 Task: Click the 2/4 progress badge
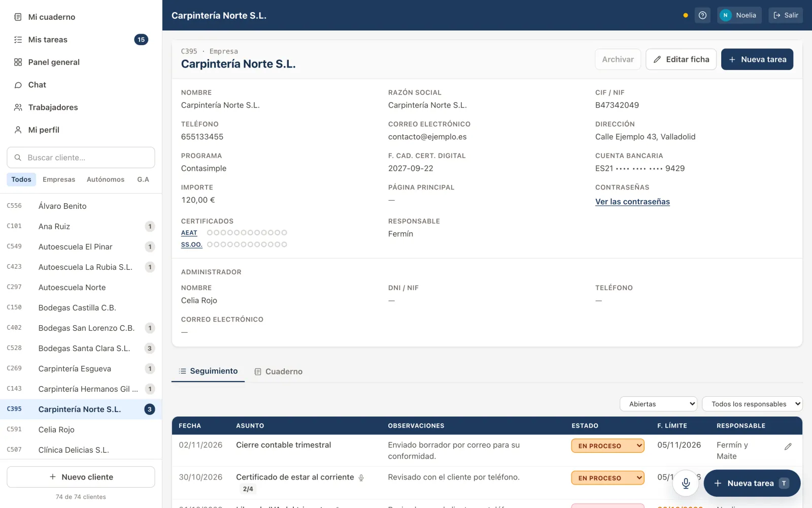(248, 489)
